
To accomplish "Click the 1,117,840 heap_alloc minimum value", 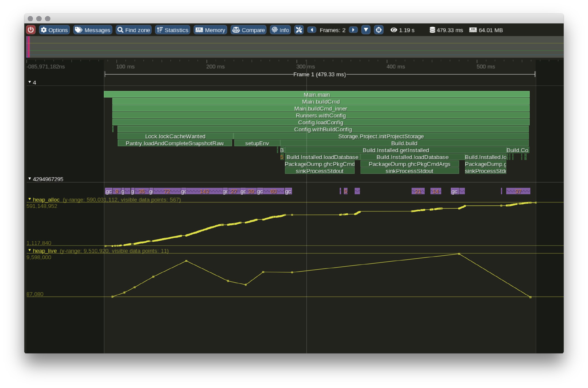I will tap(39, 243).
